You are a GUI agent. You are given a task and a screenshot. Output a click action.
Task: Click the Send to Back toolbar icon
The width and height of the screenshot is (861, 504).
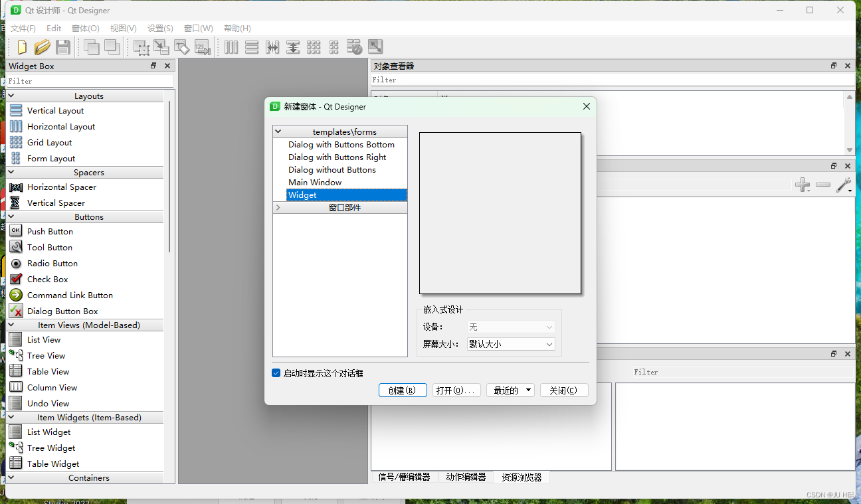click(112, 46)
